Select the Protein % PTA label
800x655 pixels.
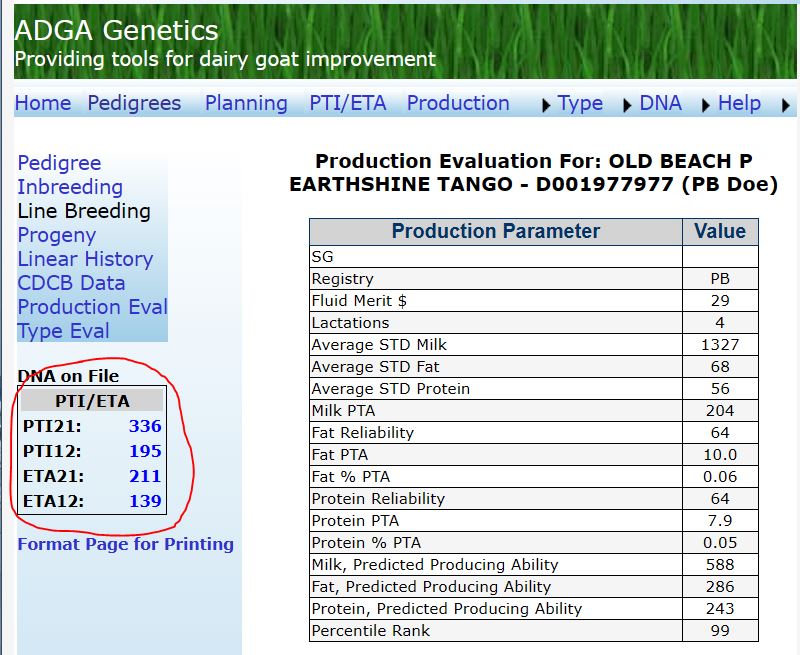click(x=366, y=542)
